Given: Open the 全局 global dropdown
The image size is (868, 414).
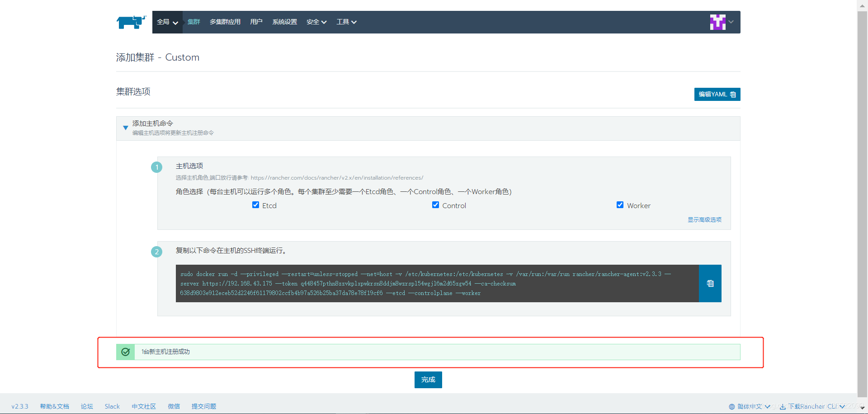Looking at the screenshot, I should pyautogui.click(x=167, y=22).
